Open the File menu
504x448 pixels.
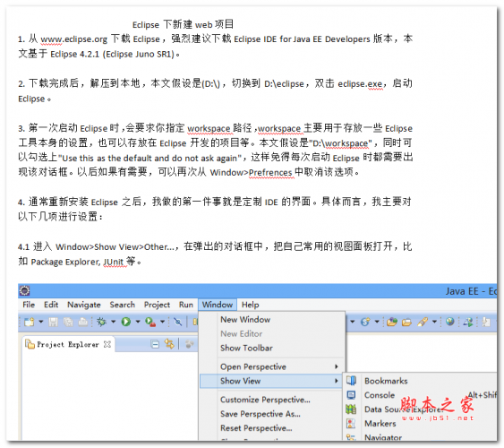(29, 305)
